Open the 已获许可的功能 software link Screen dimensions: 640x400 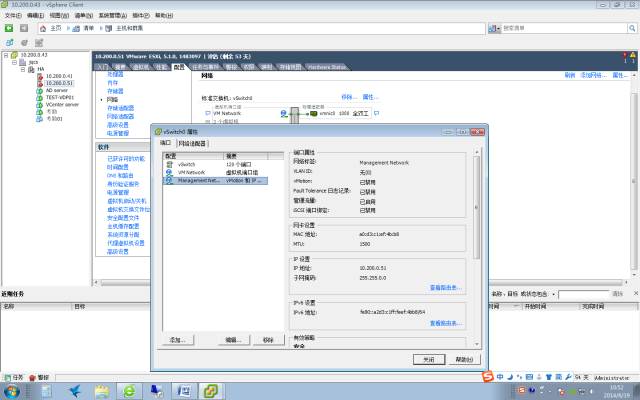pyautogui.click(x=126, y=158)
